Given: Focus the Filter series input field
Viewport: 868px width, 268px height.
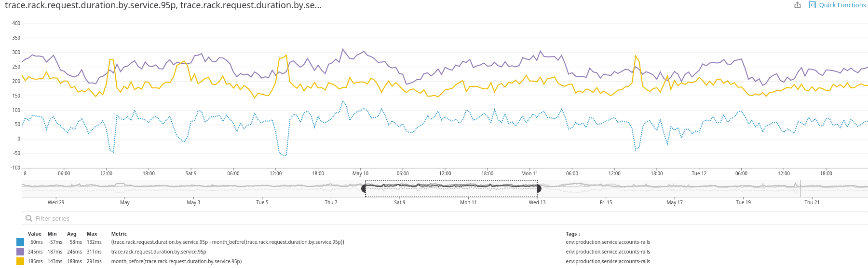Looking at the screenshot, I should coord(193,218).
